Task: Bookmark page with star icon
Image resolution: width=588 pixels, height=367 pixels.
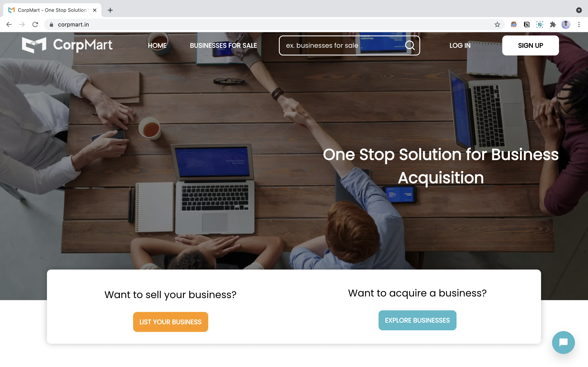Action: click(x=497, y=24)
